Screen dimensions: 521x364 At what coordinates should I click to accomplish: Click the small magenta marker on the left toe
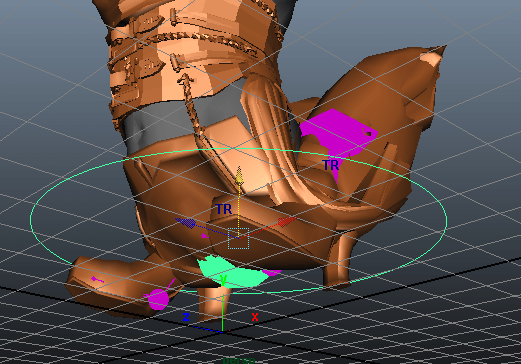tap(97, 279)
